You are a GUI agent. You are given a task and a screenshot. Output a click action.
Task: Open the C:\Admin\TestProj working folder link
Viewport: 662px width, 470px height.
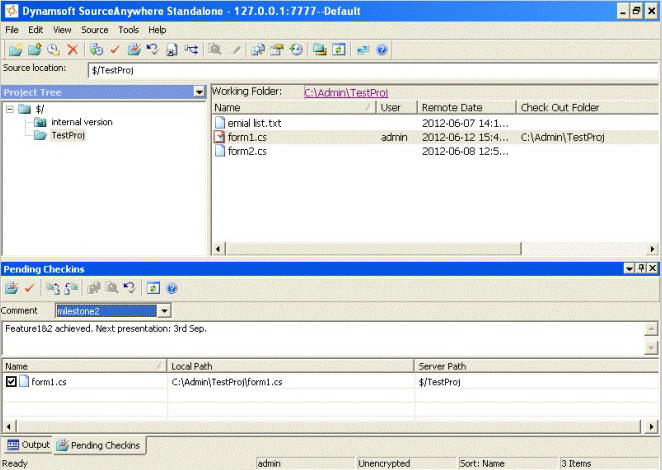346,92
